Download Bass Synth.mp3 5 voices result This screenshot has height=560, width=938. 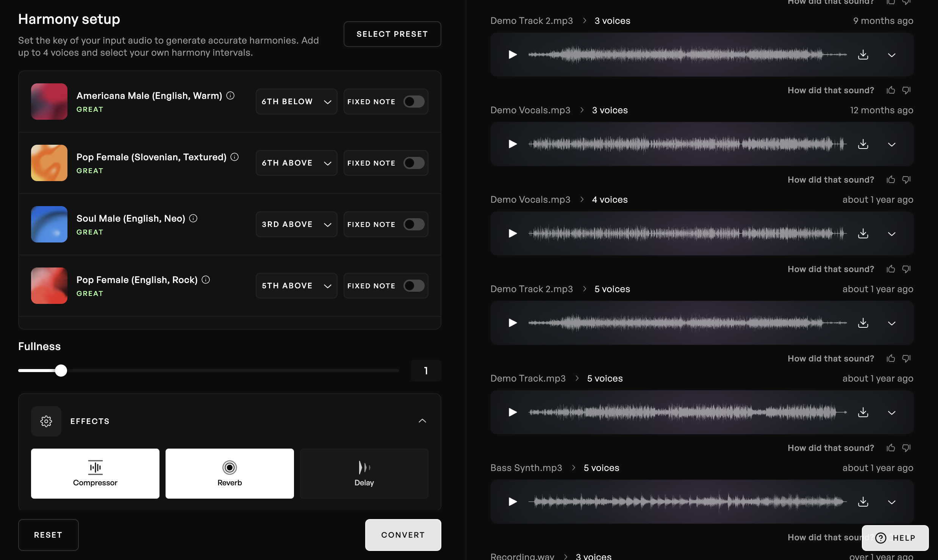click(863, 502)
